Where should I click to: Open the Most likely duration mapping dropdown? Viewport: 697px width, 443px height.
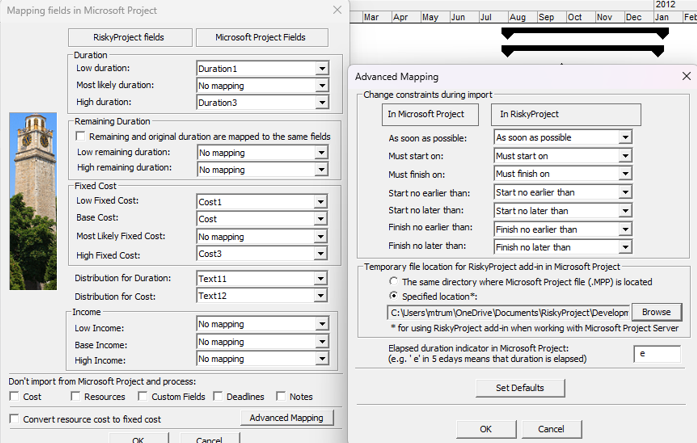point(262,85)
